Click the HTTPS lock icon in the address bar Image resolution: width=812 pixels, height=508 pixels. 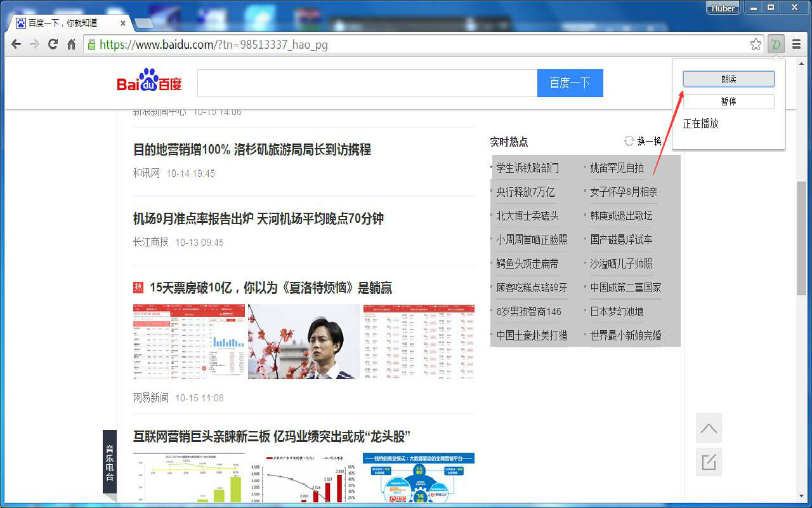point(93,45)
